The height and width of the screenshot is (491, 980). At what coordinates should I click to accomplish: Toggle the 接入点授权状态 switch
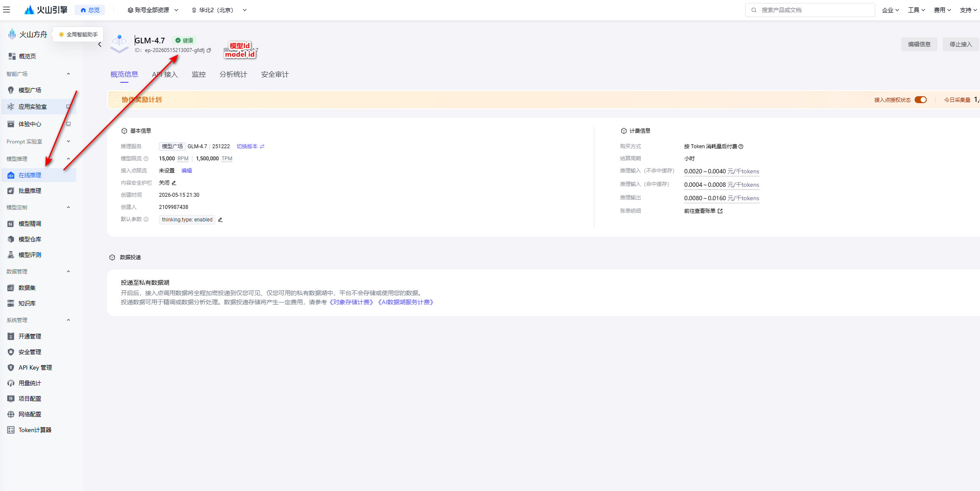click(x=920, y=100)
